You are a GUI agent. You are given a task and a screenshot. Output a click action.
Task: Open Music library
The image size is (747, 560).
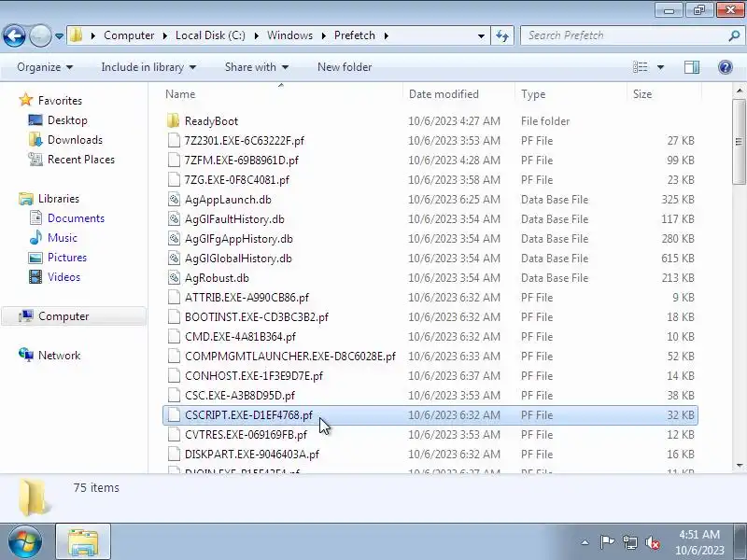[62, 238]
